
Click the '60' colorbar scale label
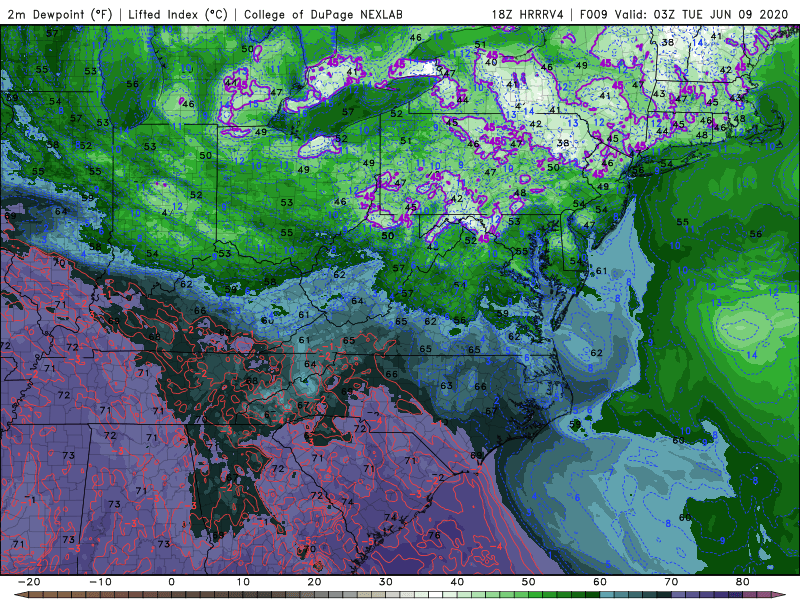[x=600, y=582]
